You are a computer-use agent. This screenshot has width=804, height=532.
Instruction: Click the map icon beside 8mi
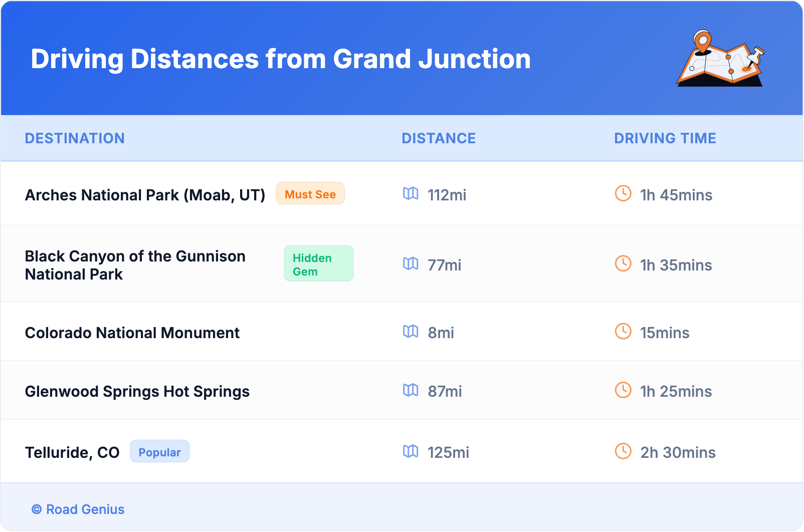point(411,331)
